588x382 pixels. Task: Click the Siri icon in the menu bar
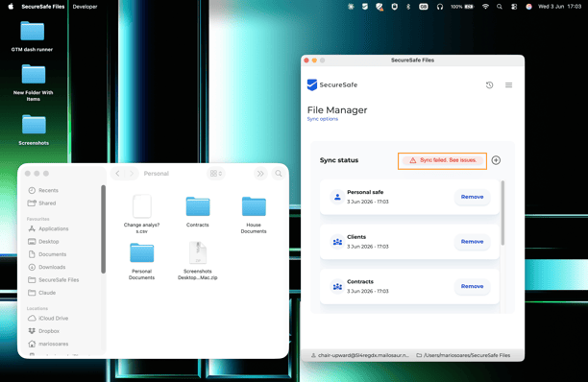click(528, 7)
